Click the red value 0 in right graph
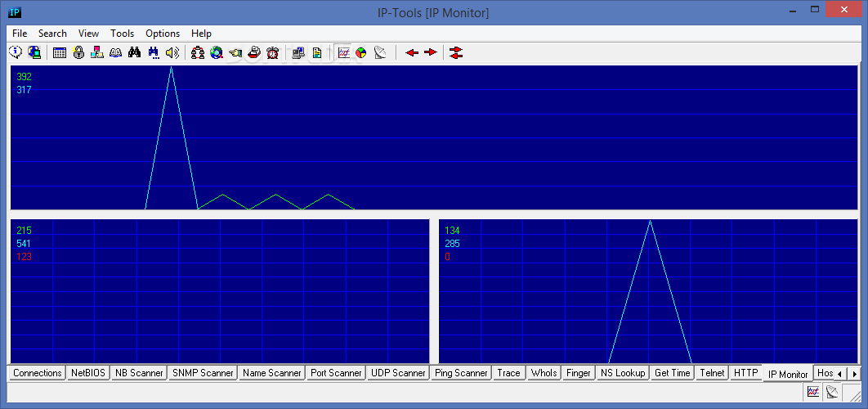This screenshot has width=868, height=409. click(x=447, y=257)
